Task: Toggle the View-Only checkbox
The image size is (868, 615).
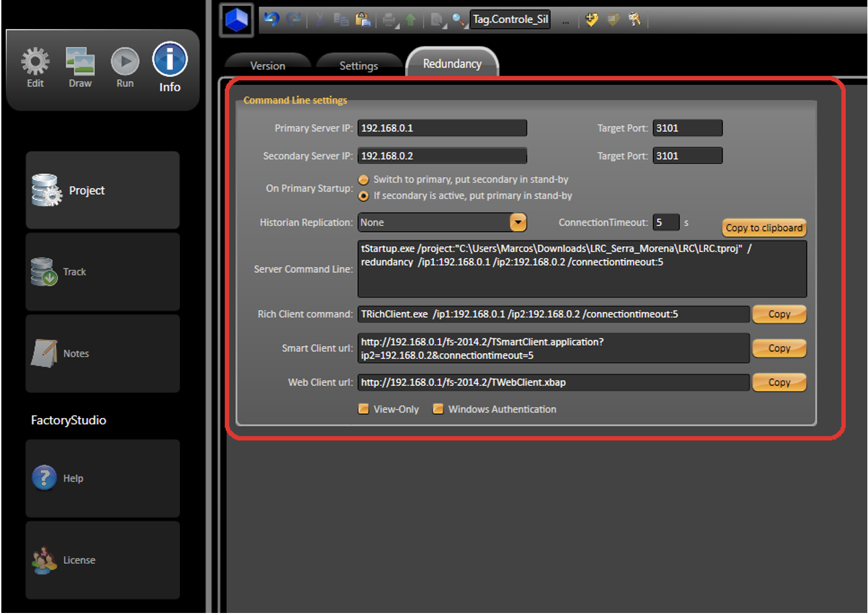Action: (363, 409)
